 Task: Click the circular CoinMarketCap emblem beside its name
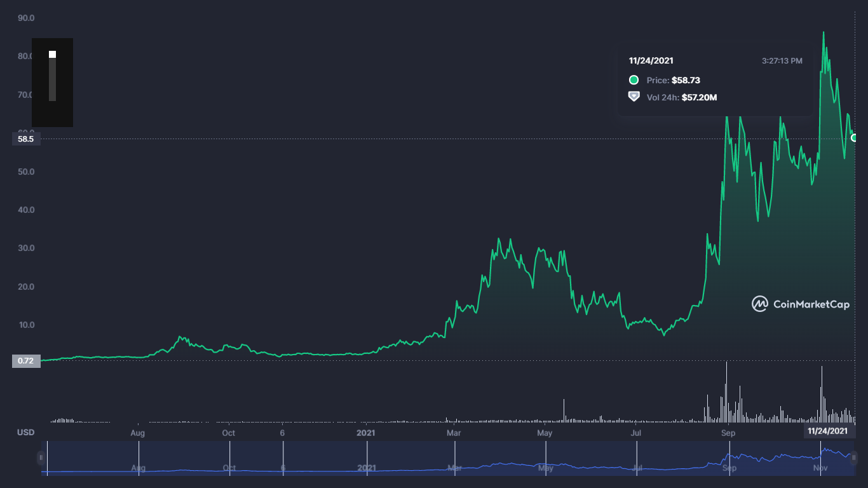point(760,304)
